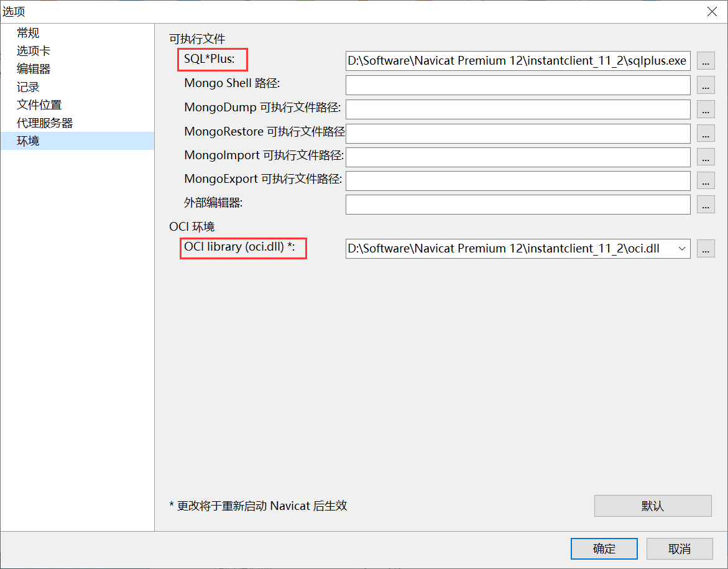Browse for MongoRestore executable file
Screen dimensions: 728x569
point(705,134)
